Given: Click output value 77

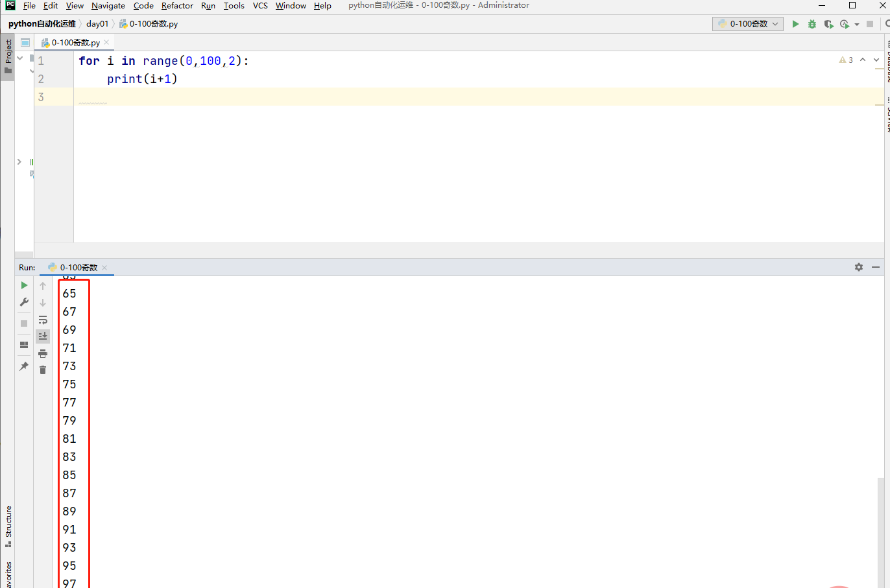Looking at the screenshot, I should pyautogui.click(x=69, y=403).
